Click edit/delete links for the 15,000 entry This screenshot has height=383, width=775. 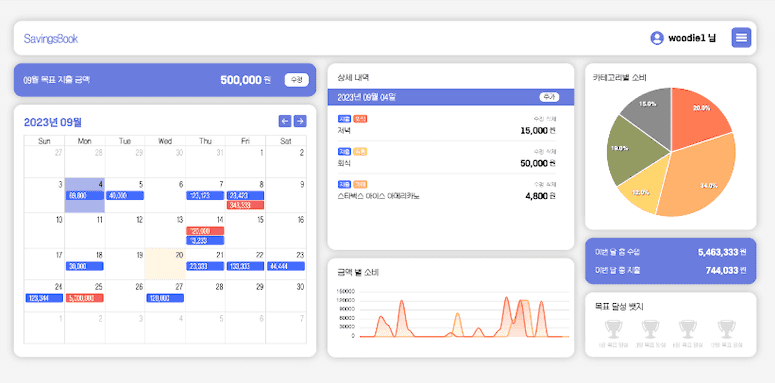[545, 119]
